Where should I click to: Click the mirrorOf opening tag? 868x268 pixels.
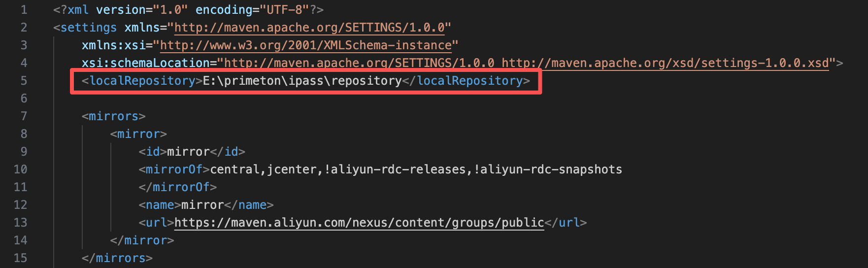click(x=174, y=169)
